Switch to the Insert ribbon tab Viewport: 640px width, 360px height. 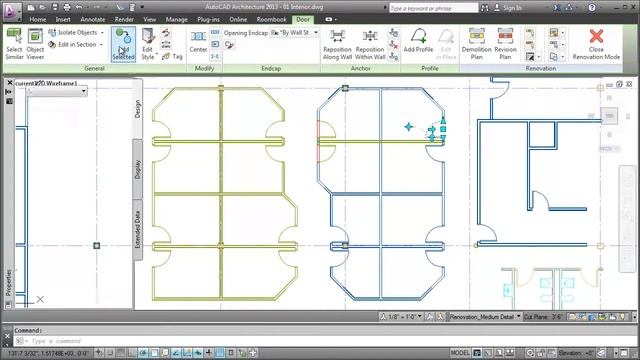(x=63, y=19)
